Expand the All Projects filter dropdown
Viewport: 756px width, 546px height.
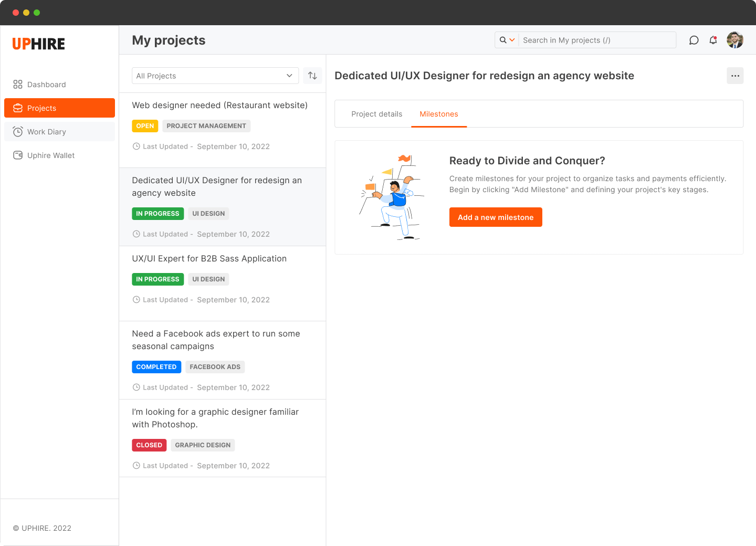coord(215,76)
